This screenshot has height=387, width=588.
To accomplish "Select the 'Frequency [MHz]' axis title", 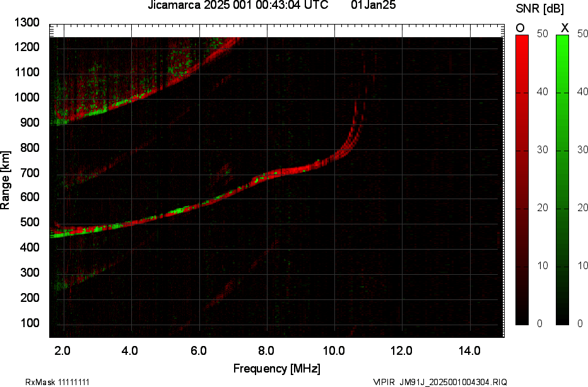I will click(277, 368).
